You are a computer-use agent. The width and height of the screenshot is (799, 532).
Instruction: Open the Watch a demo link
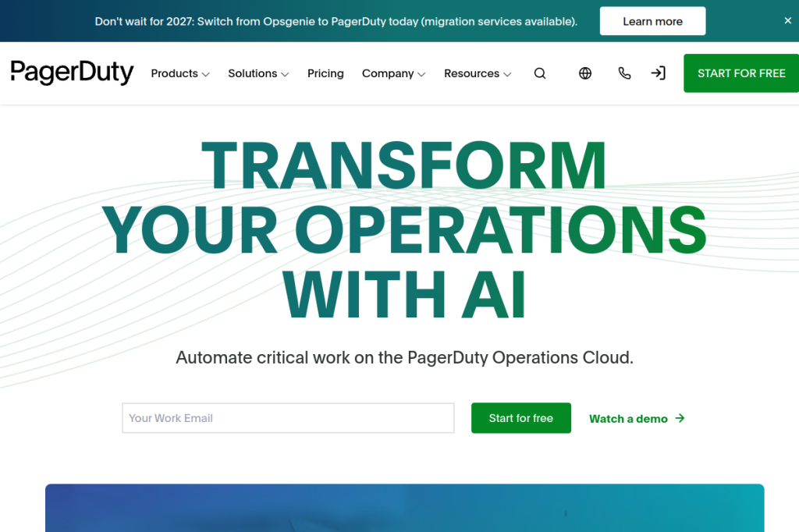pos(637,418)
